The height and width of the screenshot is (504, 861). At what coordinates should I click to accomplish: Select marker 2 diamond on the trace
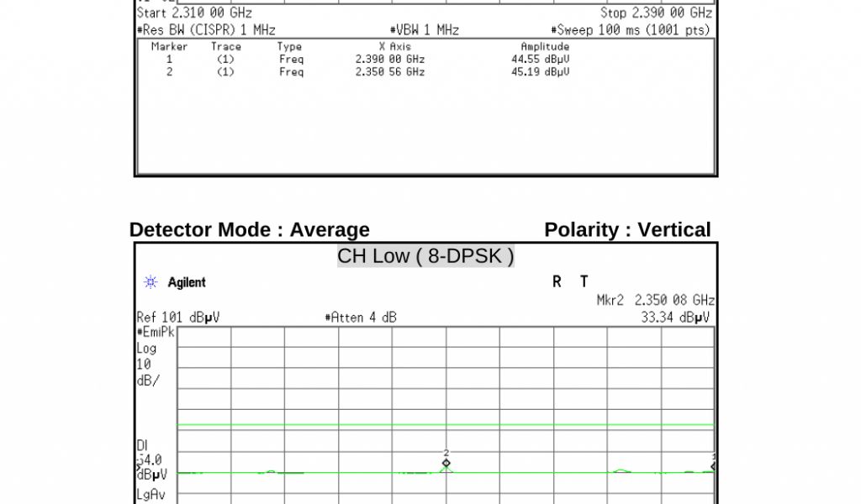(446, 463)
